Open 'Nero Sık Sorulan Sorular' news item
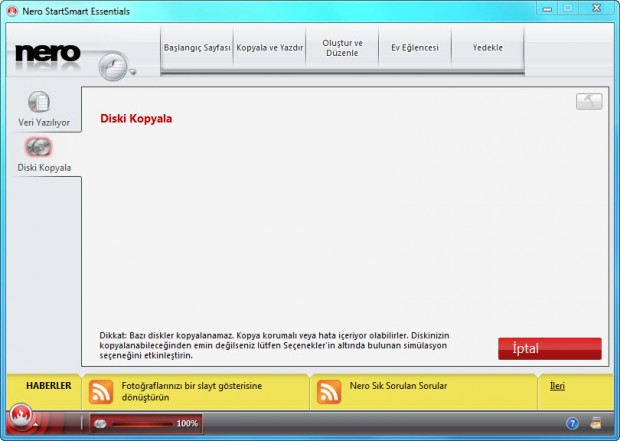The image size is (620, 441). 398,386
